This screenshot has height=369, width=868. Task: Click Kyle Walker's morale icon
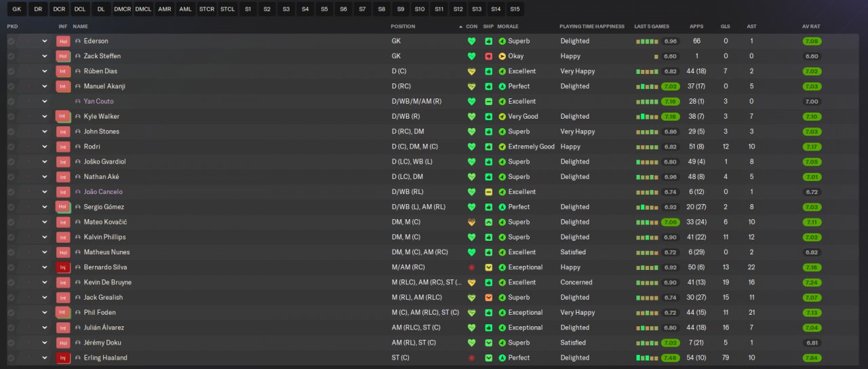click(502, 117)
